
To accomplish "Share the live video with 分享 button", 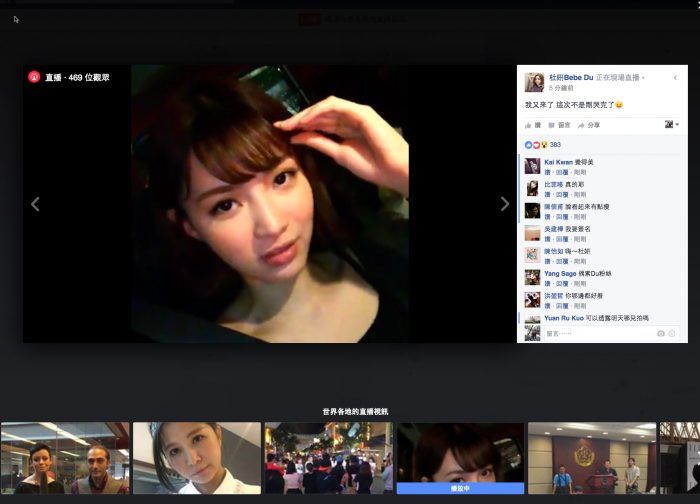I will (589, 125).
